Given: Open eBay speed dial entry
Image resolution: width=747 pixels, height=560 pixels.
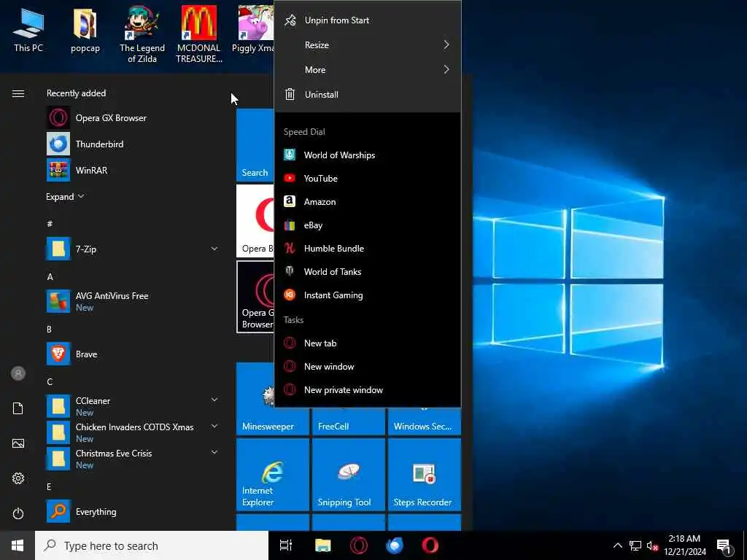Looking at the screenshot, I should click(368, 225).
